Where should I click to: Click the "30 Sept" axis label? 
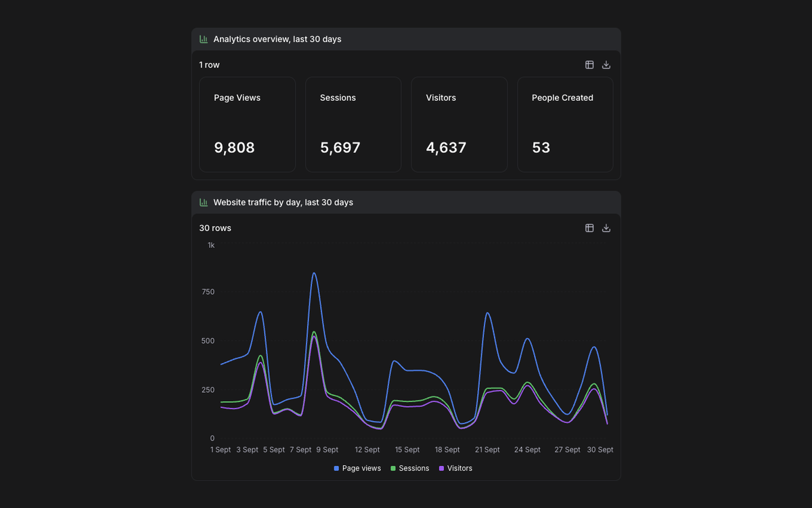pyautogui.click(x=600, y=450)
